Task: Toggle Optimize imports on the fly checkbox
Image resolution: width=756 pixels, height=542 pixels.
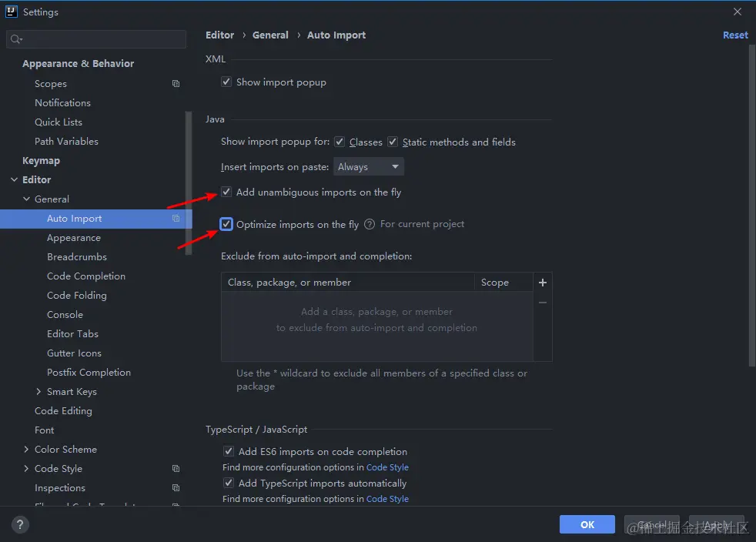Action: 226,224
